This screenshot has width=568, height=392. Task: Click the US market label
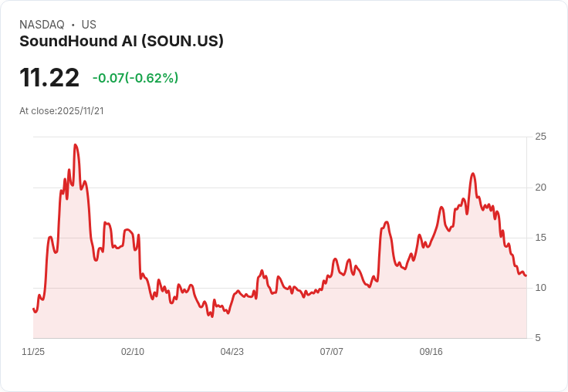click(89, 25)
